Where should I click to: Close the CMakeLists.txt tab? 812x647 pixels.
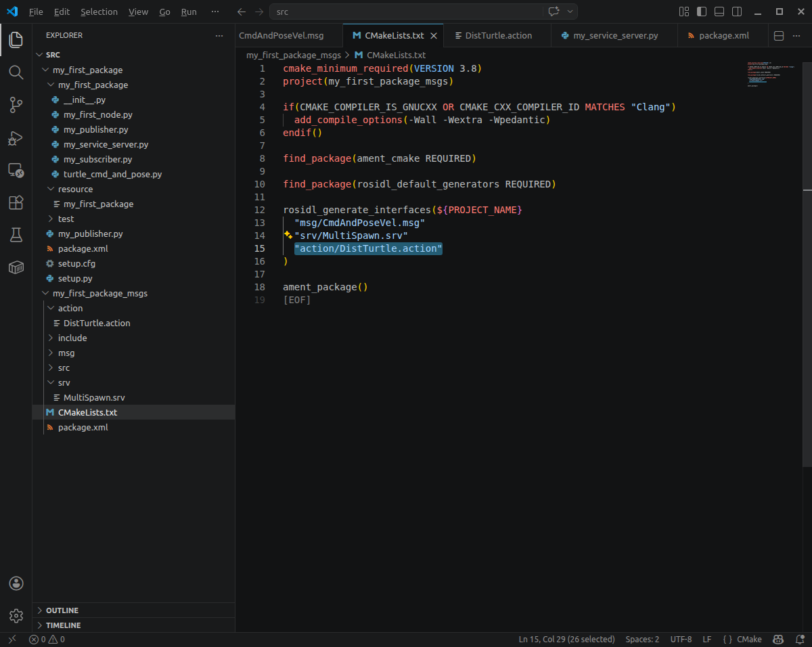(x=434, y=36)
